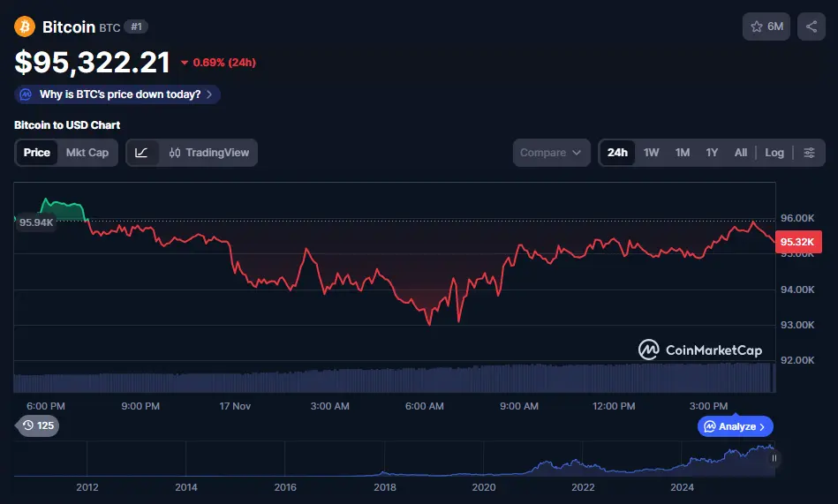The height and width of the screenshot is (504, 838).
Task: Click the #1 rank badge
Action: [x=136, y=26]
